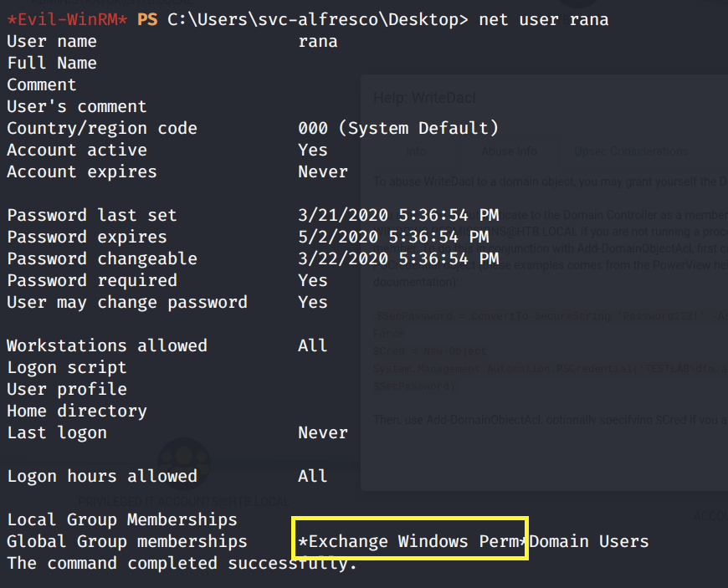Image resolution: width=728 pixels, height=588 pixels.
Task: Open the Info tab in help dialog
Action: pos(416,151)
